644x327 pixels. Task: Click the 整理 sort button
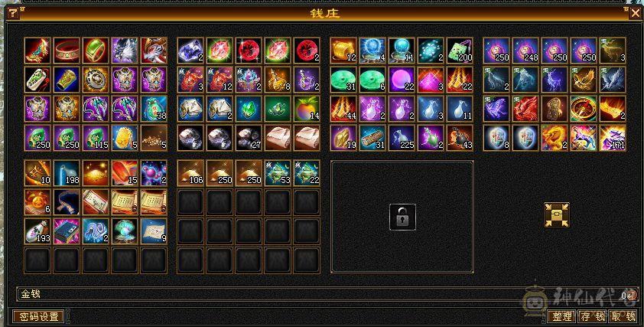[562, 316]
